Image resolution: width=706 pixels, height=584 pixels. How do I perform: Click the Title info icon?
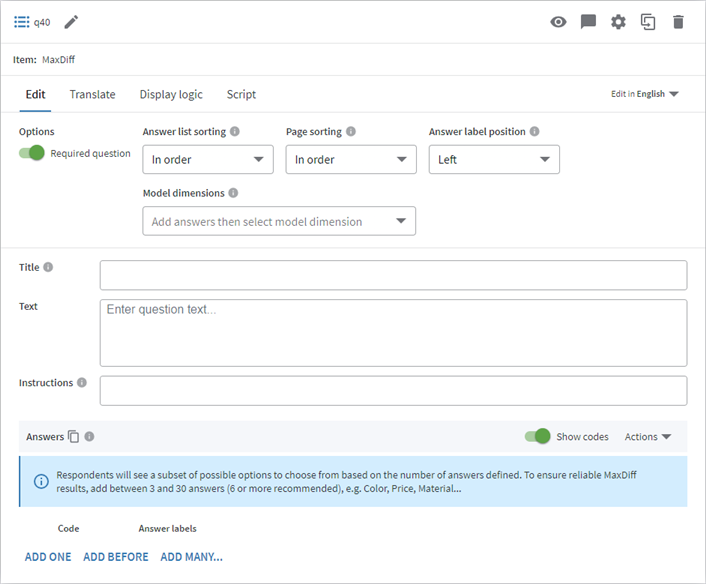coord(48,267)
